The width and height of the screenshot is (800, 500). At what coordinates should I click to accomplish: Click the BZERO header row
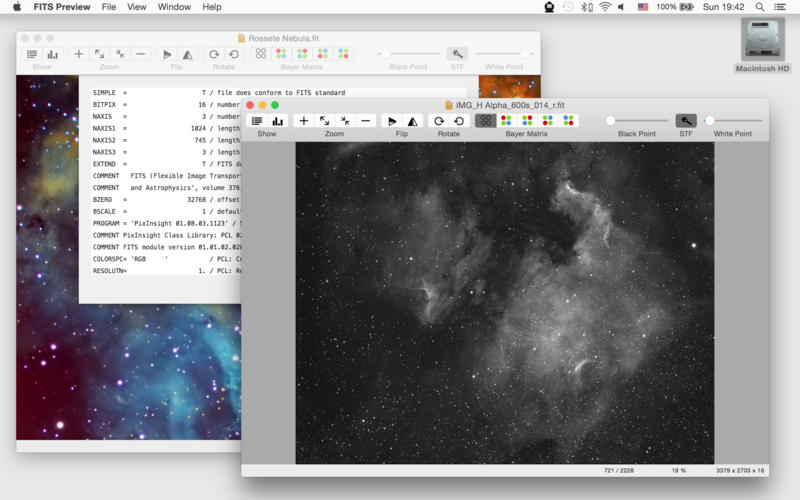[x=166, y=199]
